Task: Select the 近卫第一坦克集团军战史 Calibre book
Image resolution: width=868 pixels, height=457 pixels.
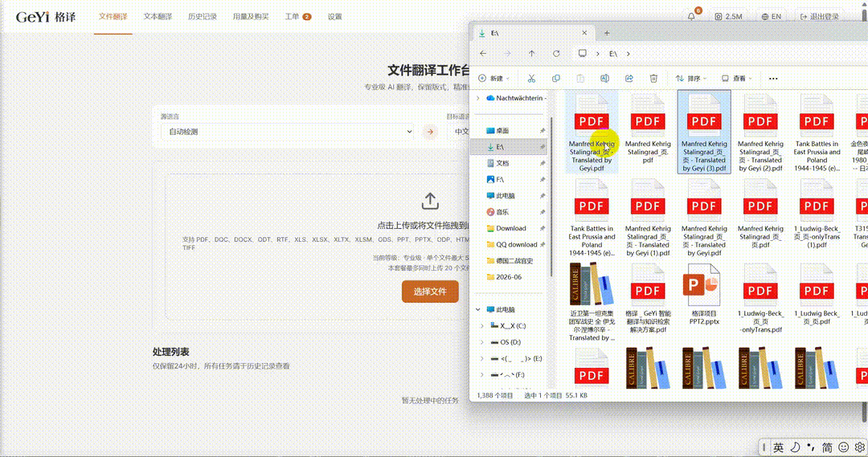Action: click(x=592, y=302)
